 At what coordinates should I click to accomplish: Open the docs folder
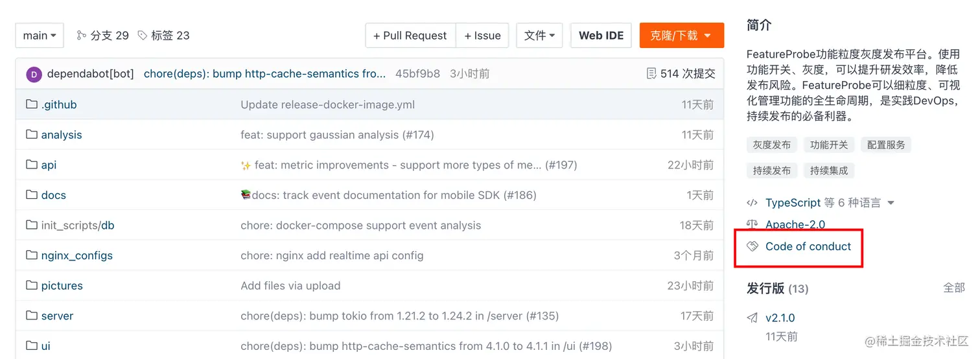tap(54, 195)
